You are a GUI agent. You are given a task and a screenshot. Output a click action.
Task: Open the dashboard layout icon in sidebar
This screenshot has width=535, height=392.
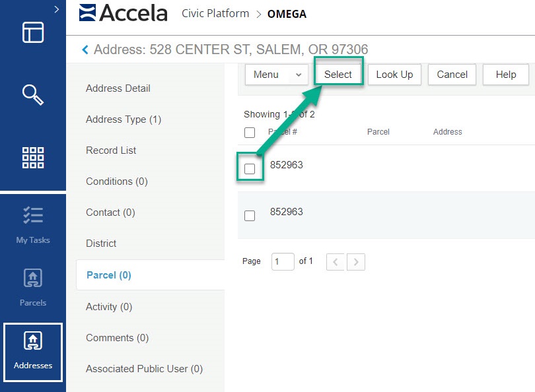33,32
